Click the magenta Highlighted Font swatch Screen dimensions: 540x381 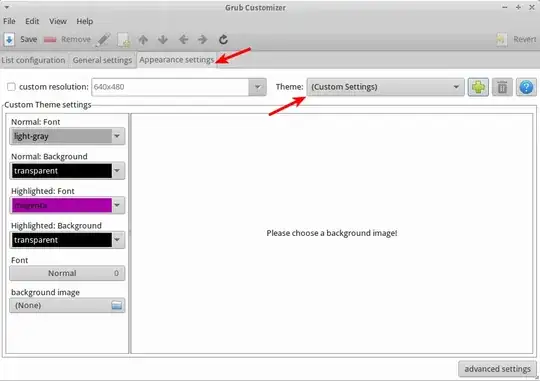pyautogui.click(x=62, y=205)
